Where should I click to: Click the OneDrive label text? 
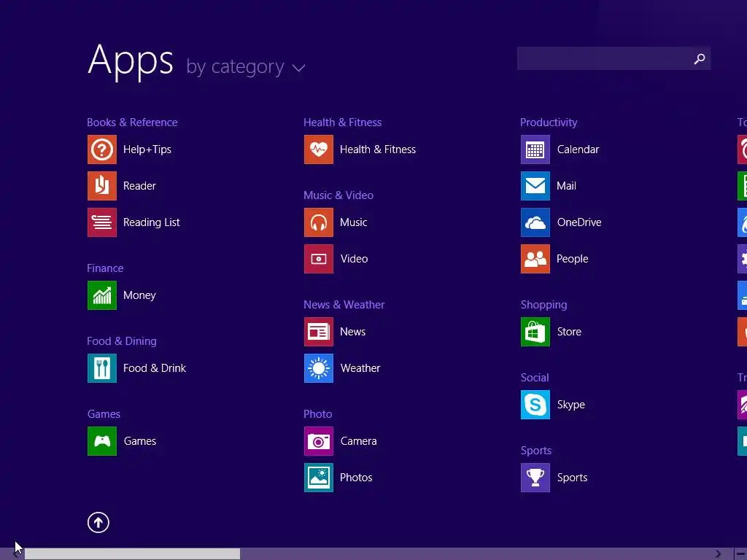coord(579,222)
